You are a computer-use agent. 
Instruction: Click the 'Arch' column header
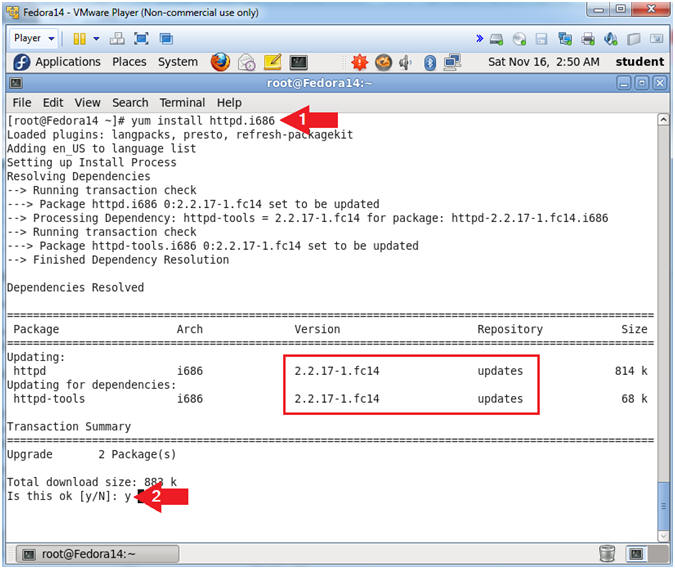click(190, 329)
